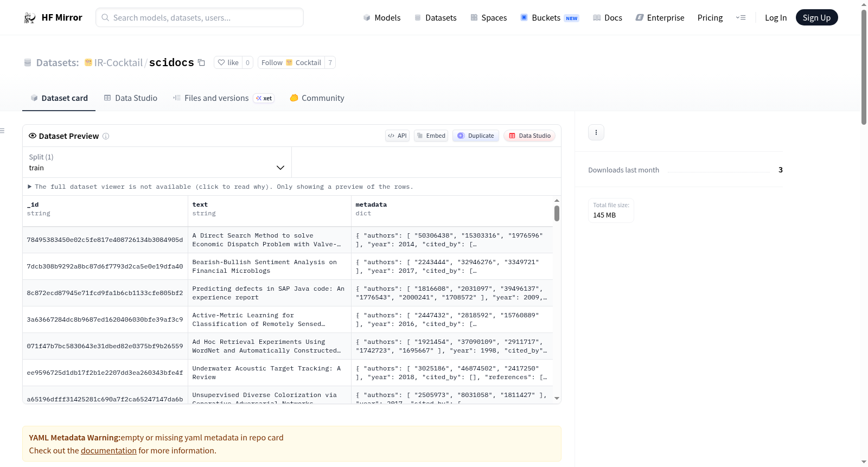This screenshot has width=868, height=467.
Task: Go to the Pricing page
Action: (710, 18)
